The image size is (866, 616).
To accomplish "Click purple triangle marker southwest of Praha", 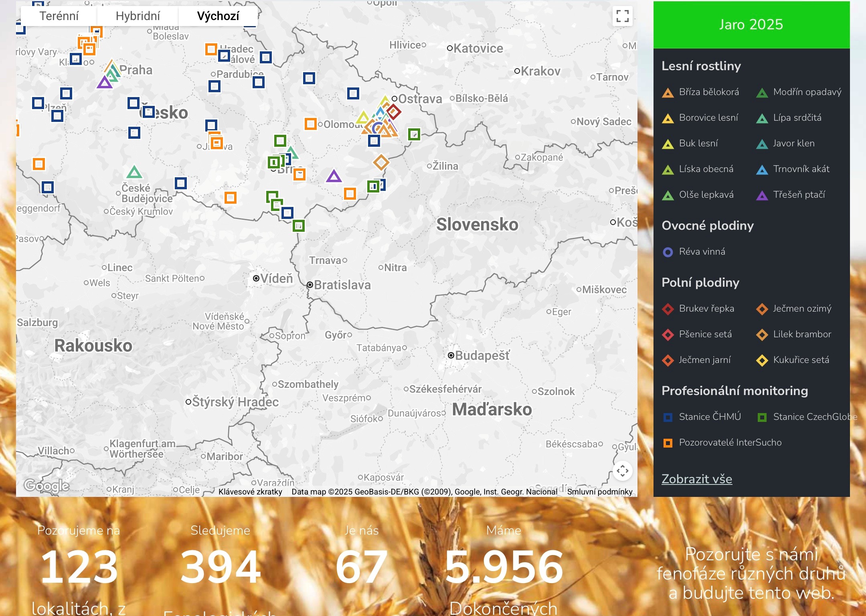I will (x=105, y=82).
